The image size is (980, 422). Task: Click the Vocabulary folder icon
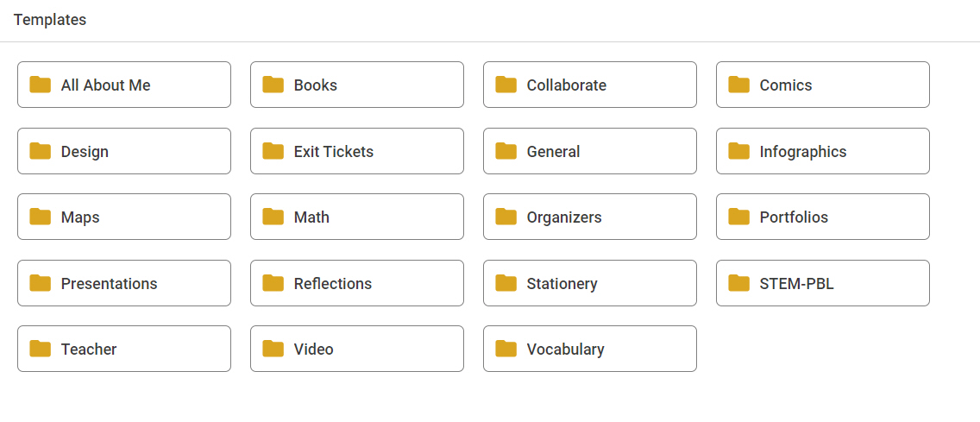tap(506, 349)
